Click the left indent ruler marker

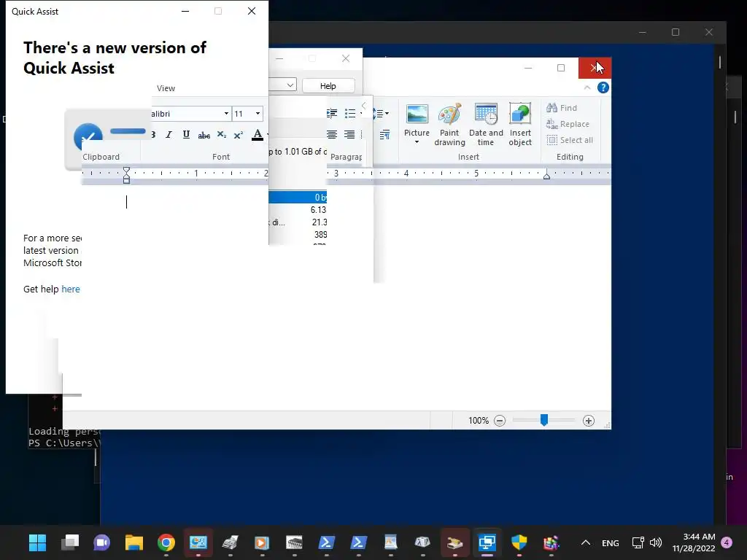126,175
